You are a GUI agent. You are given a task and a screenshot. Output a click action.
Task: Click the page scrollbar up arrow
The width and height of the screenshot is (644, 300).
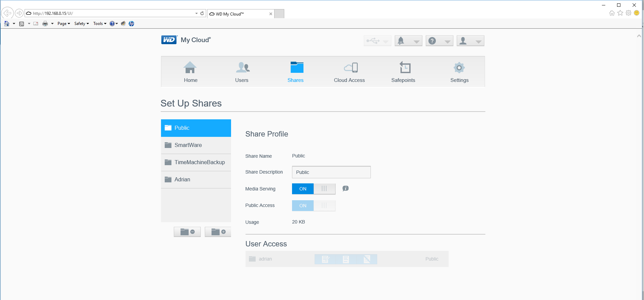point(639,36)
